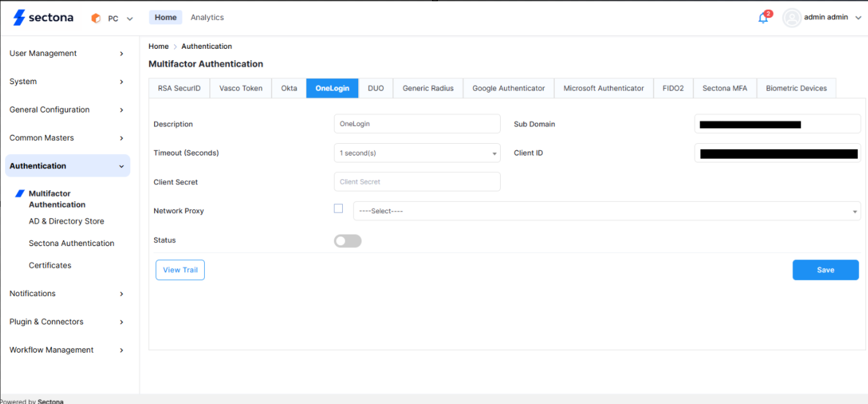Click the admin user avatar icon

(792, 18)
